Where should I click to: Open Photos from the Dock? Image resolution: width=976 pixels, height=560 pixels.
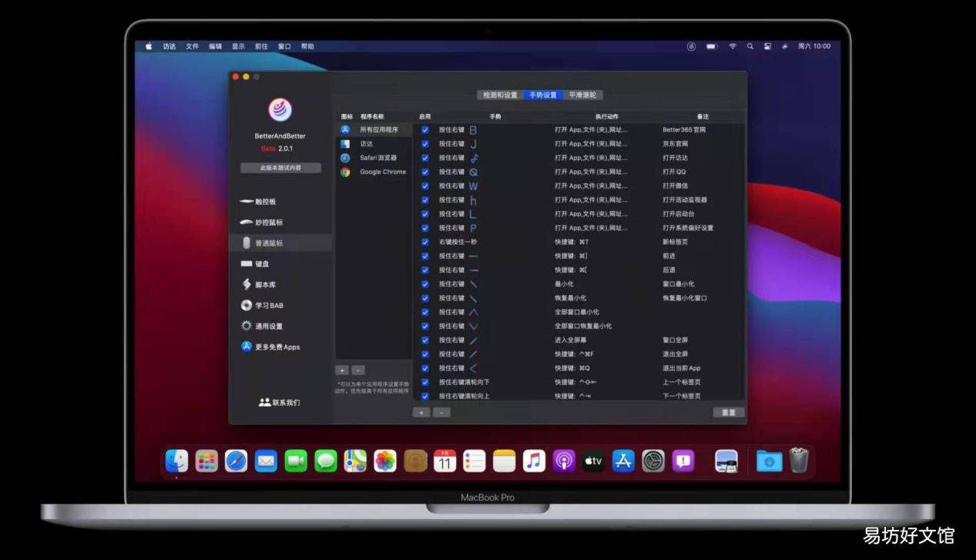point(385,461)
